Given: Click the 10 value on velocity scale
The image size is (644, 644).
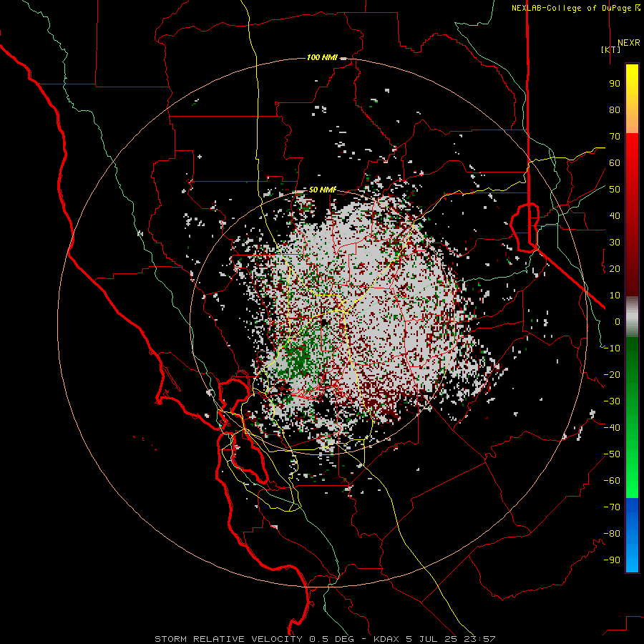Looking at the screenshot, I should 615,296.
